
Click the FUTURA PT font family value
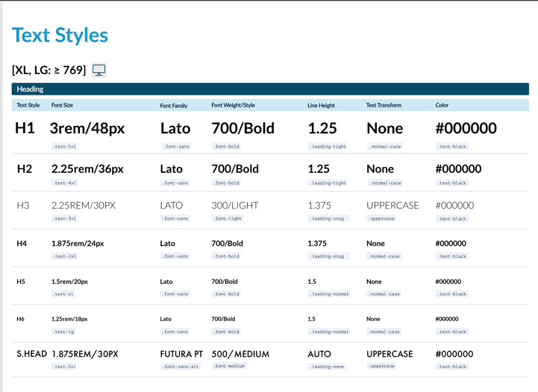point(181,354)
